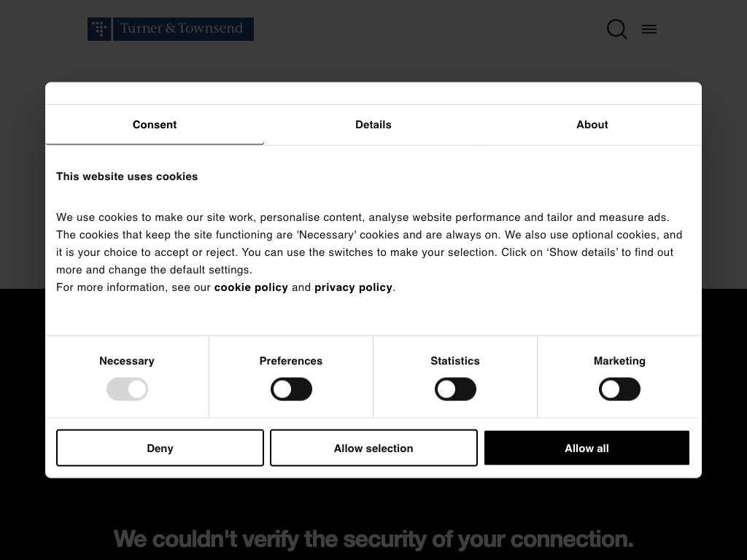Click the Preferences label text
Image resolution: width=747 pixels, height=560 pixels.
coord(291,361)
